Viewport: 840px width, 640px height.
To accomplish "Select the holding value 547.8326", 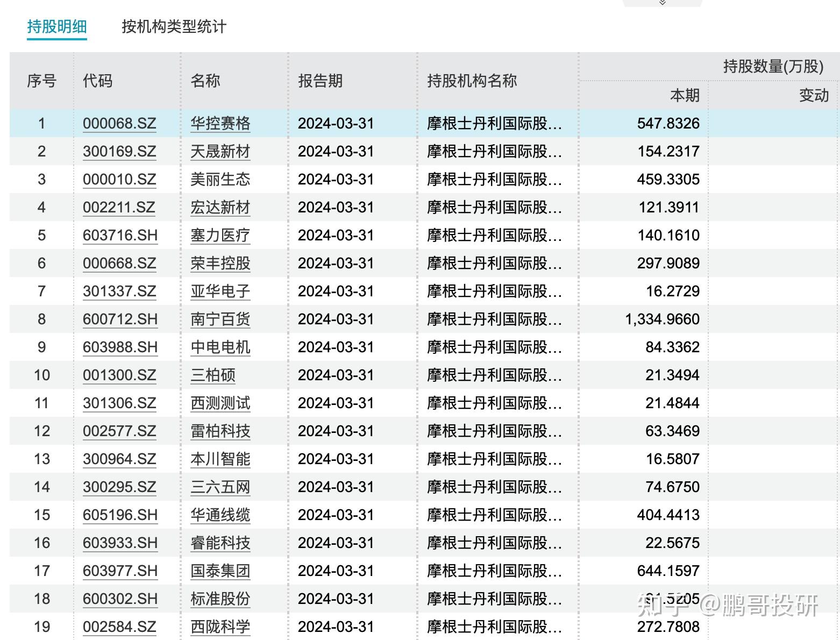I will pyautogui.click(x=668, y=123).
